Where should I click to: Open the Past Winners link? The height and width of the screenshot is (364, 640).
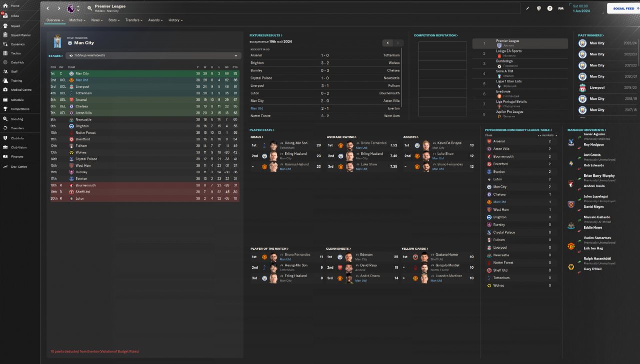click(x=591, y=35)
